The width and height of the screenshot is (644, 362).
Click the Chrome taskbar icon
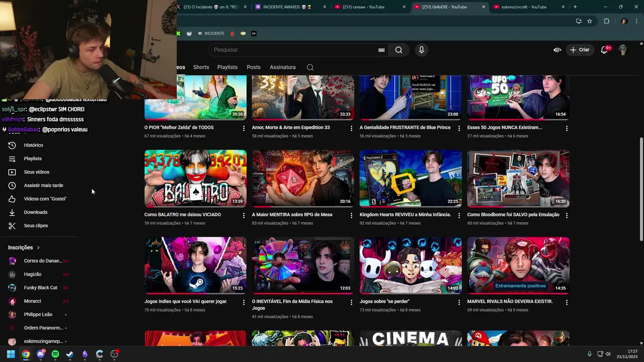tap(26, 354)
